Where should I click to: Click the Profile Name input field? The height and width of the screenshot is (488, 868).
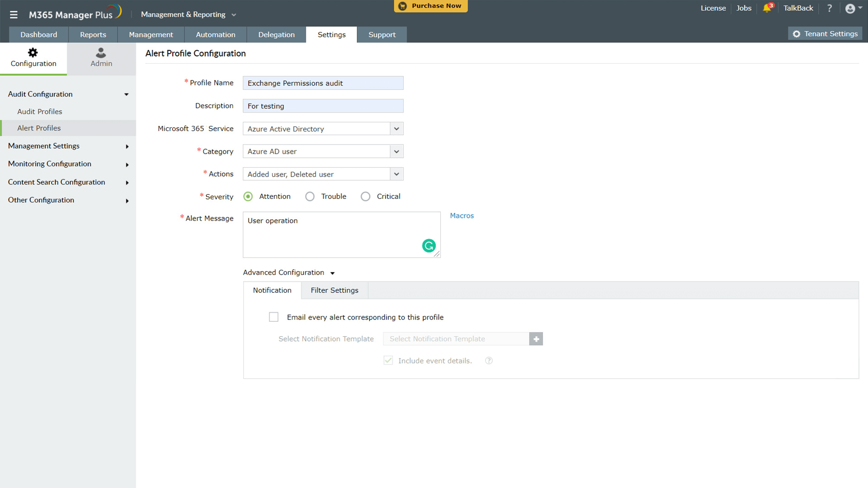(x=323, y=83)
